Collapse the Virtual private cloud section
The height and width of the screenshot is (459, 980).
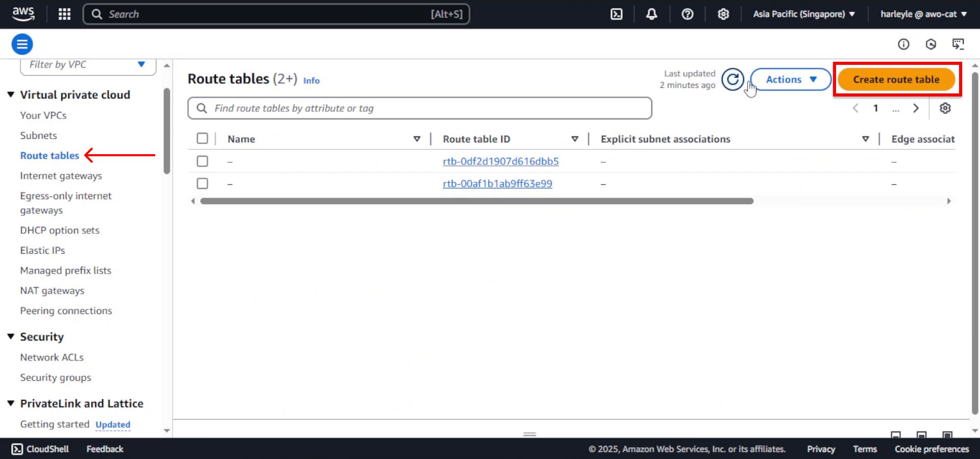point(11,94)
